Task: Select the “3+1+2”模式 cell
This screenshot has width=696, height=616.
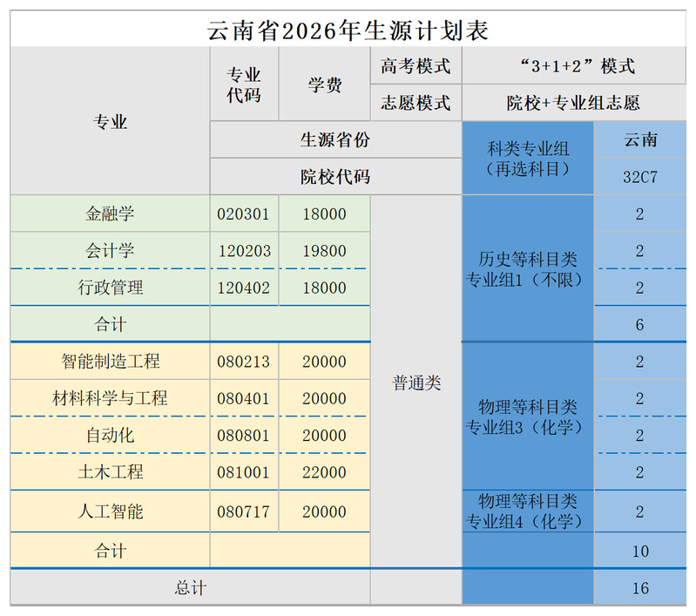Action: (574, 65)
